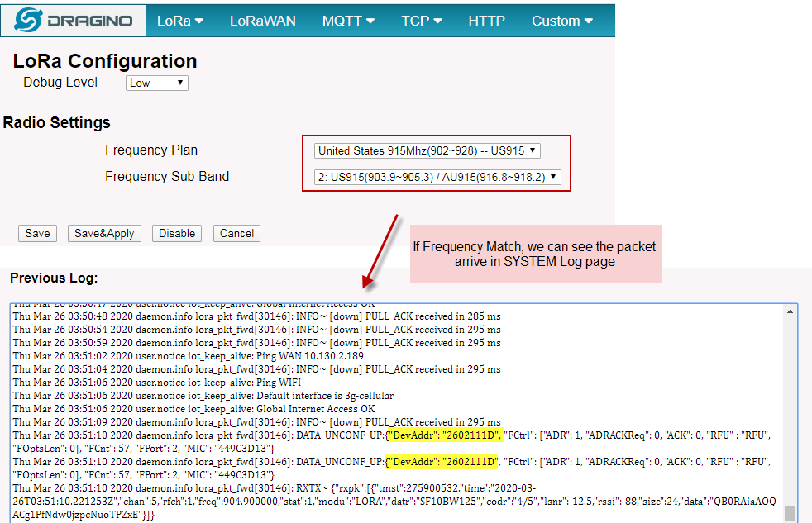Click the LoRa Configuration heading
This screenshot has width=812, height=523.
pyautogui.click(x=105, y=61)
